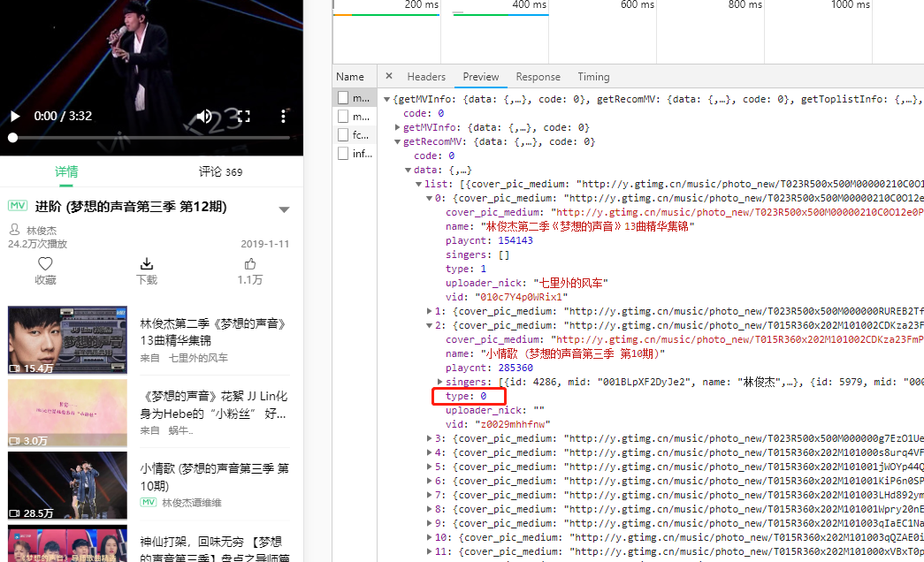Select uploader_nick value "七里外的风车"
Screen dimensions: 924x562
[570, 283]
